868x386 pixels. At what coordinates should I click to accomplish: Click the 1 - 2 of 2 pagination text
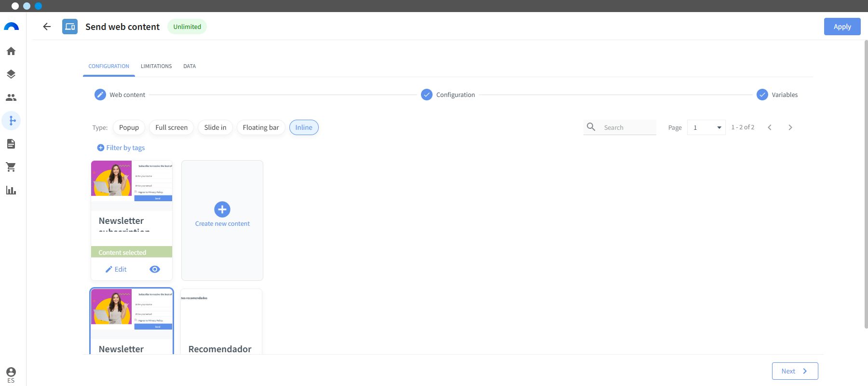click(743, 127)
